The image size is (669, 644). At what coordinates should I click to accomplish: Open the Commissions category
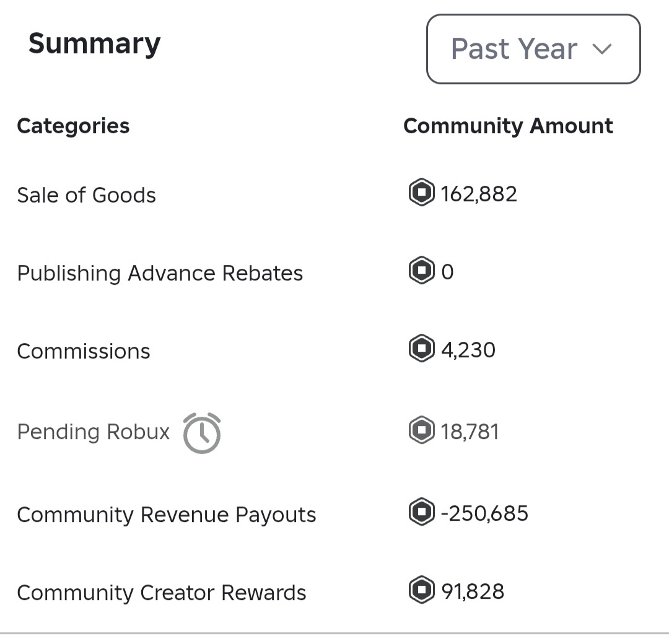[x=84, y=351]
